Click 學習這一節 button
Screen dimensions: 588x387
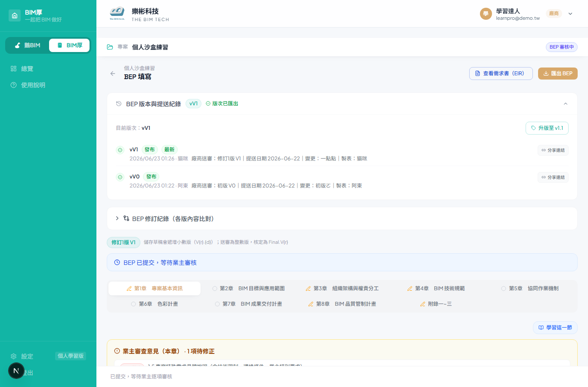[x=555, y=328]
